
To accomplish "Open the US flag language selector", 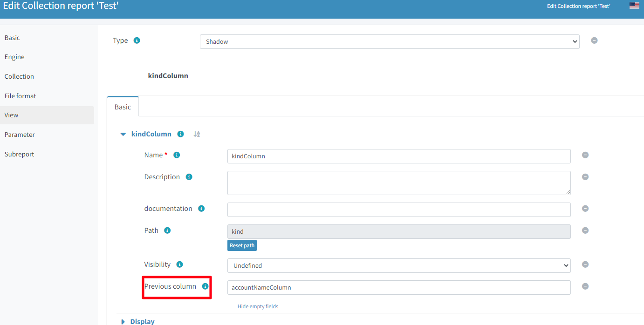I will 634,6.
